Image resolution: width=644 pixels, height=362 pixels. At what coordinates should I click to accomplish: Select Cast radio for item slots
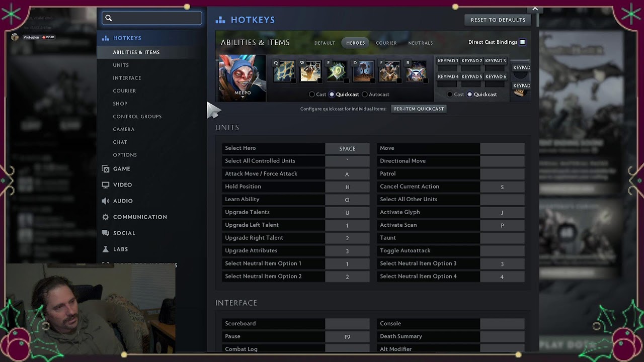tap(450, 95)
